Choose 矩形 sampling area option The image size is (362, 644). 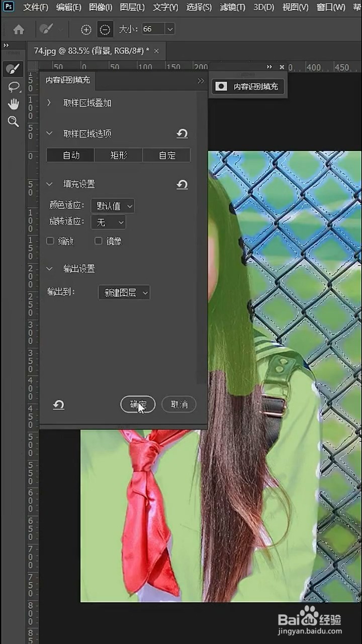pos(119,155)
